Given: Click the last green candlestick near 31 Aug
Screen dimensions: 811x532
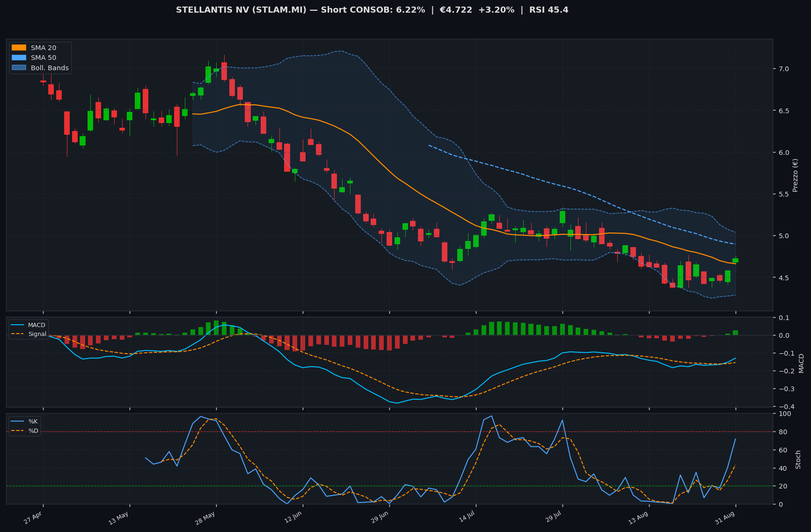Looking at the screenshot, I should [x=735, y=260].
